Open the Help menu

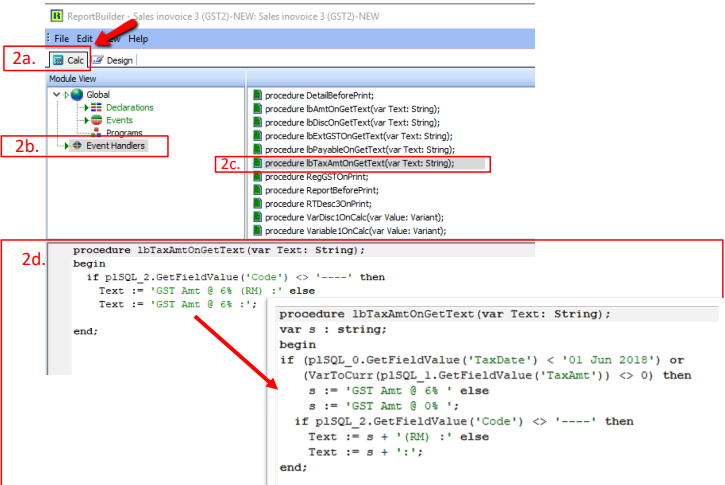[138, 38]
